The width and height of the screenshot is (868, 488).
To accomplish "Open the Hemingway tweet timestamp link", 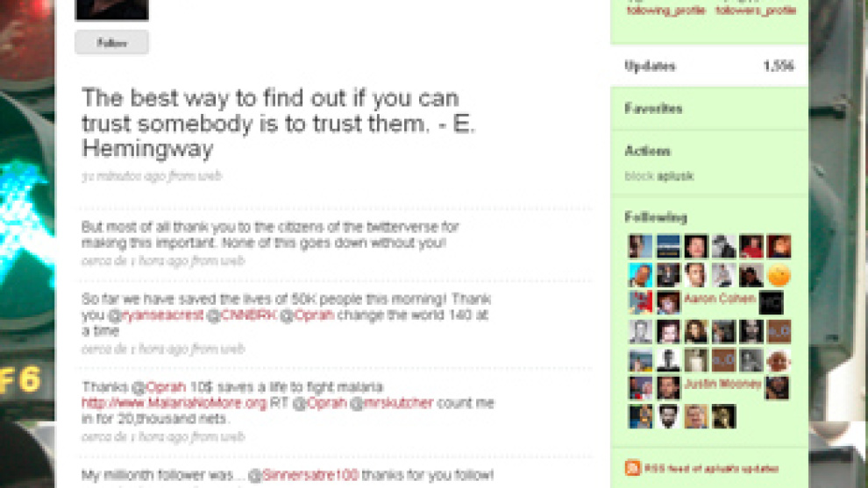I will tap(152, 176).
